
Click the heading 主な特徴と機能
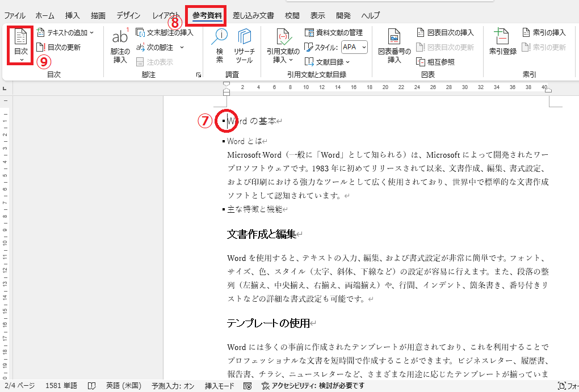point(255,209)
